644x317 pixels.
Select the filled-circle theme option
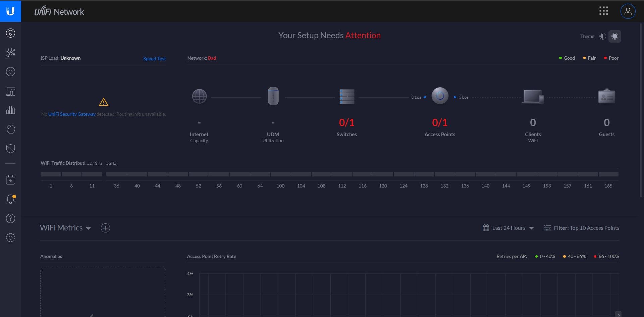(x=614, y=36)
